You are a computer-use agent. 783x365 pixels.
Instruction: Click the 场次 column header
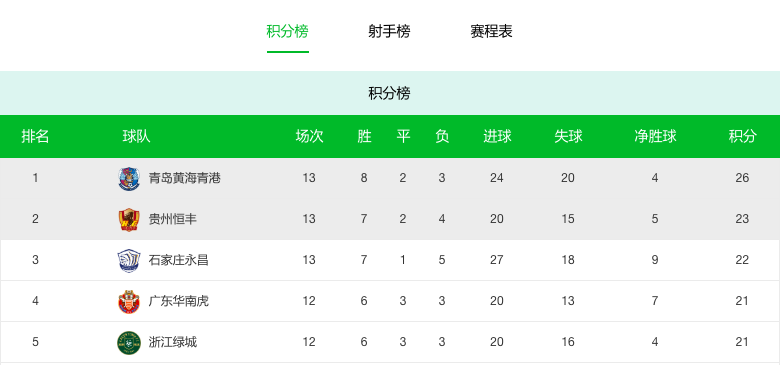(309, 136)
